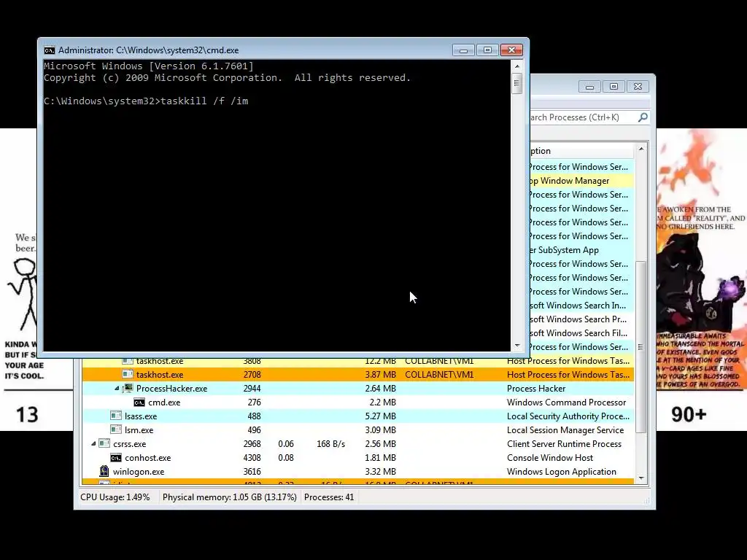Select the lsm.exe process name
The width and height of the screenshot is (747, 560).
pyautogui.click(x=139, y=430)
